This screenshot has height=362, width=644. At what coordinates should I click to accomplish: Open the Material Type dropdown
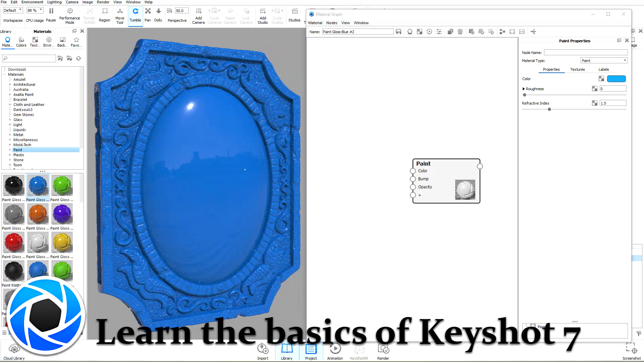pos(604,61)
